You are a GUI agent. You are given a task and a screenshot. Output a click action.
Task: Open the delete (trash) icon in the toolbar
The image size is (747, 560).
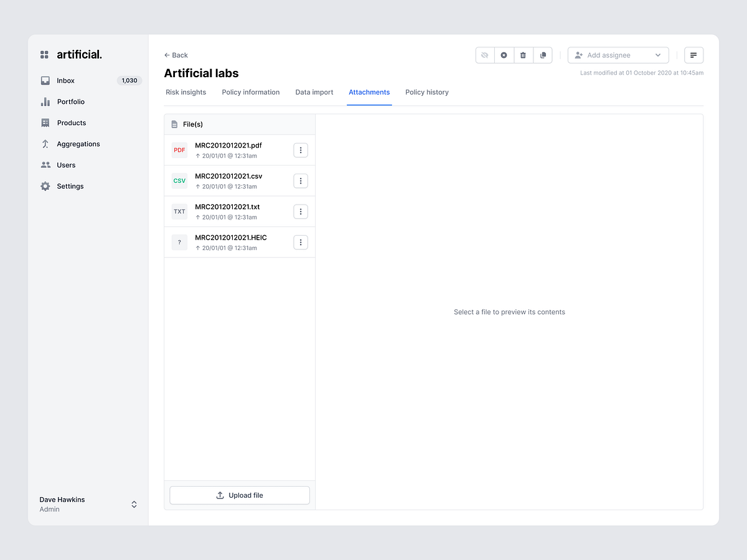(x=524, y=55)
